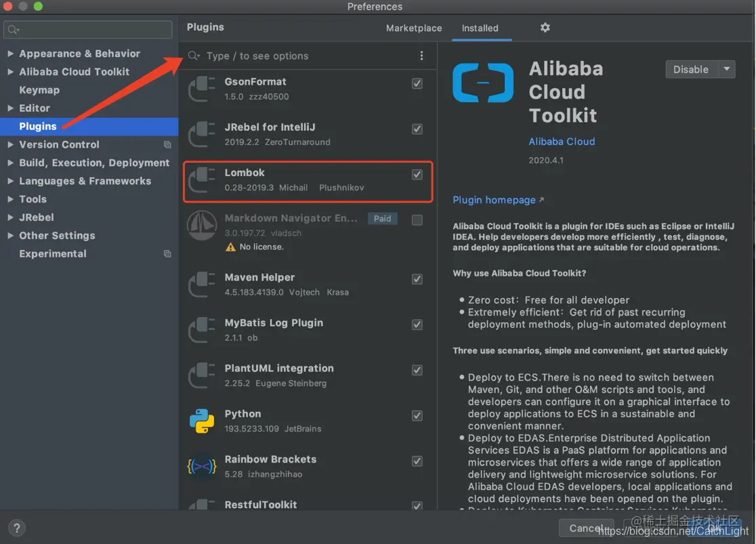Viewport: 756px width, 544px height.
Task: Expand the Alibaba Cloud Toolkit settings node
Action: pos(10,72)
